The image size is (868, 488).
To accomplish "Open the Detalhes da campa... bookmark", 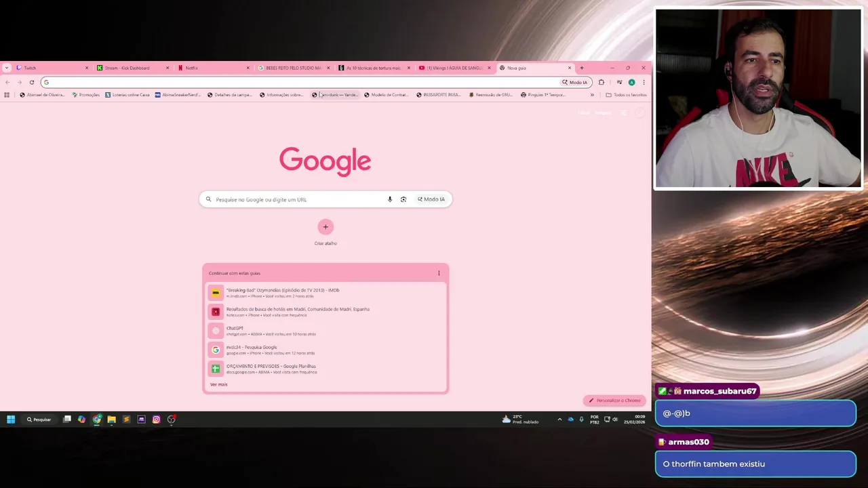I will pyautogui.click(x=230, y=95).
